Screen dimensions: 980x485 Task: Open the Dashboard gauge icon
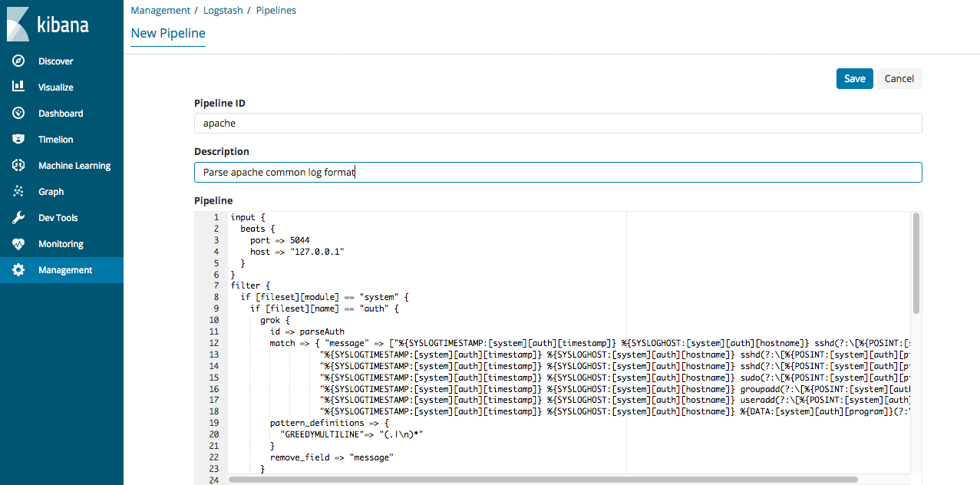[19, 114]
